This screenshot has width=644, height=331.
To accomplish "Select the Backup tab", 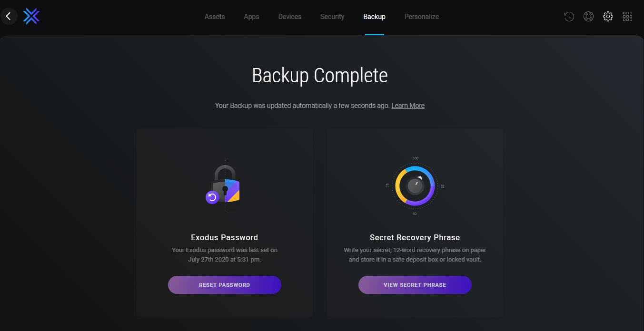I will (x=374, y=17).
